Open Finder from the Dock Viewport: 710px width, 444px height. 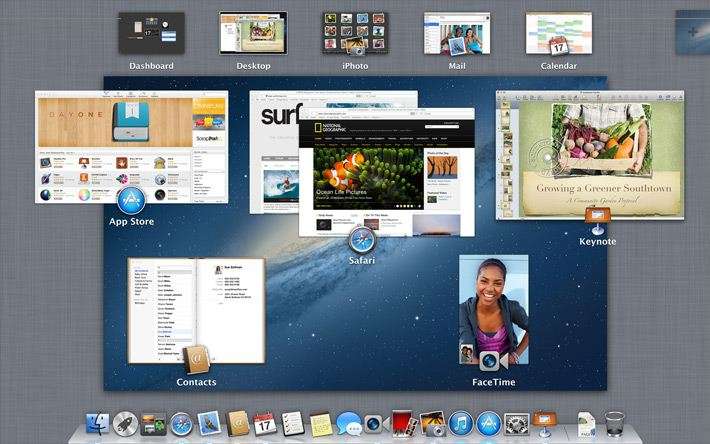pos(97,424)
